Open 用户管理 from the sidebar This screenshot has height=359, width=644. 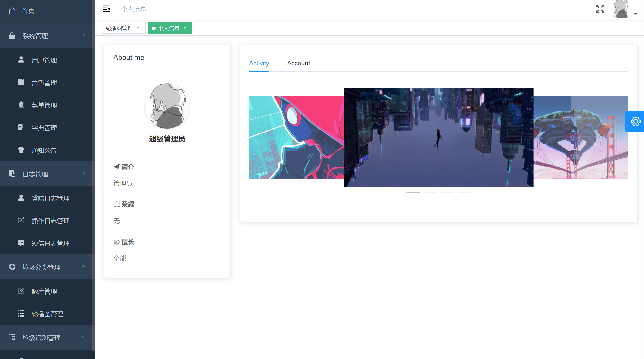click(44, 60)
